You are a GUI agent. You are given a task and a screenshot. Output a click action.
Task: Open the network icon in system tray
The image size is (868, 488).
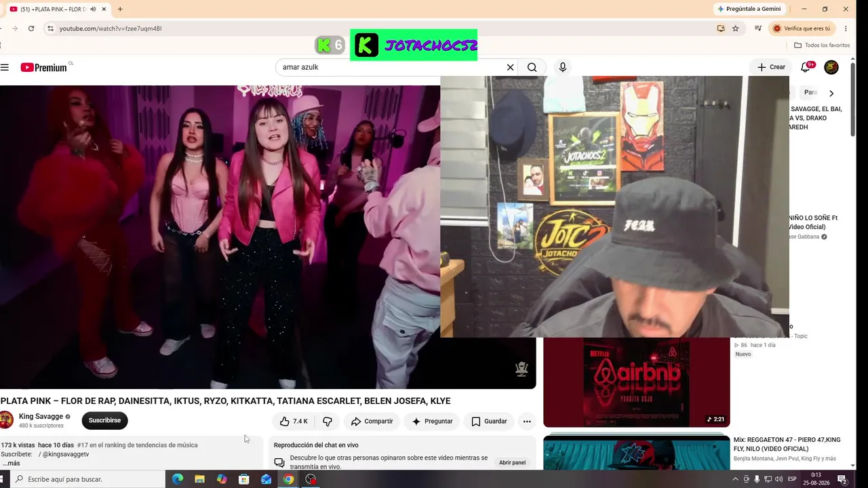pos(768,479)
